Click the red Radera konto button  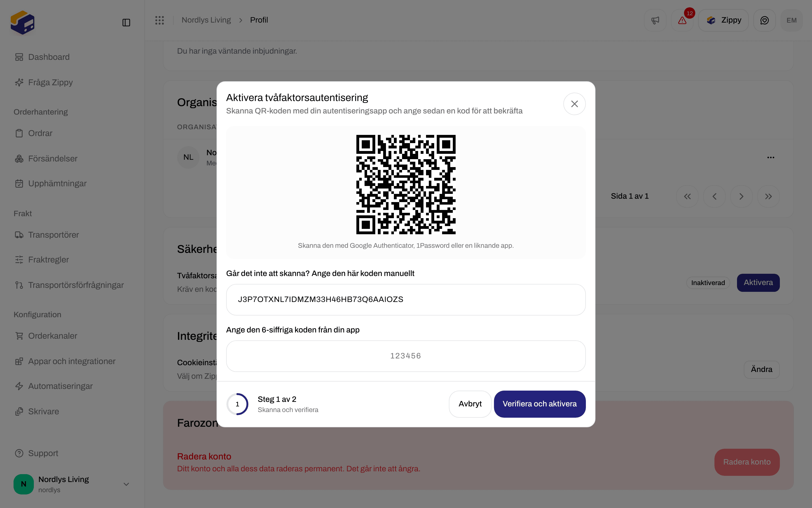747,462
